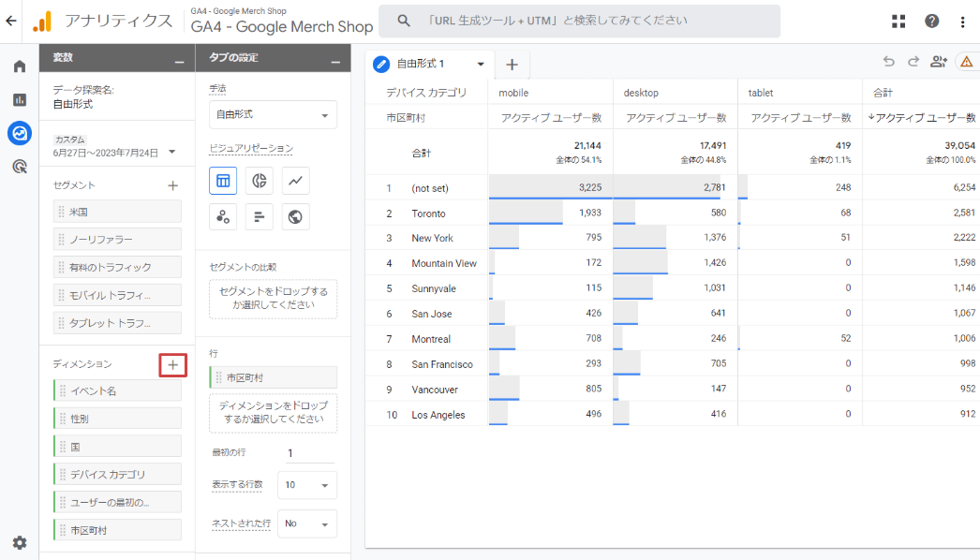Open the Help question mark icon
This screenshot has height=560, width=980.
pyautogui.click(x=932, y=22)
